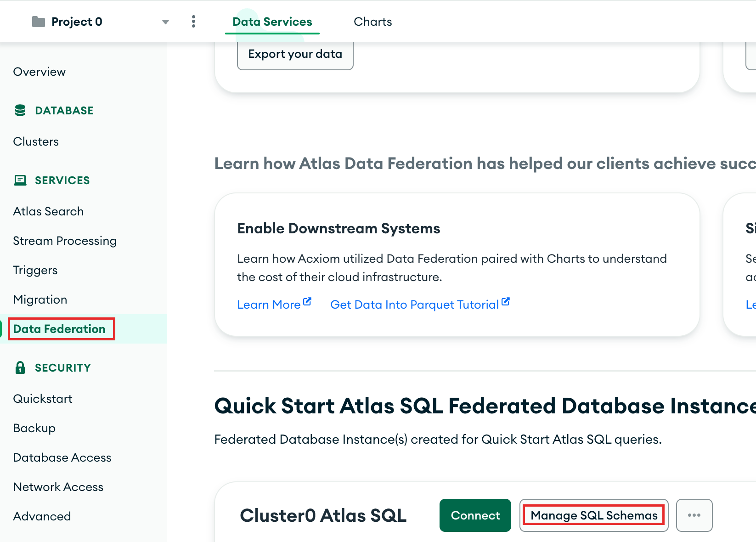Click the Parquet Tutorial external-link icon
This screenshot has width=756, height=542.
[x=506, y=302]
